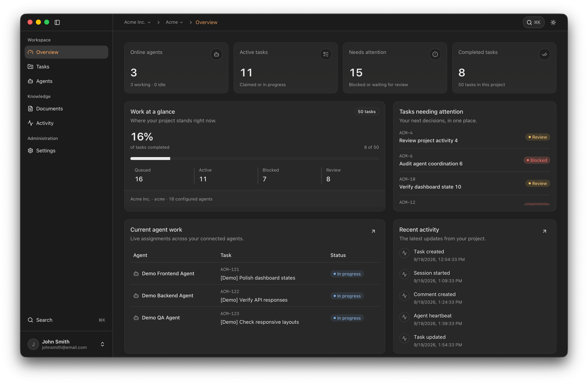Click the robot icon on Online agents card
The width and height of the screenshot is (588, 384).
click(x=216, y=54)
